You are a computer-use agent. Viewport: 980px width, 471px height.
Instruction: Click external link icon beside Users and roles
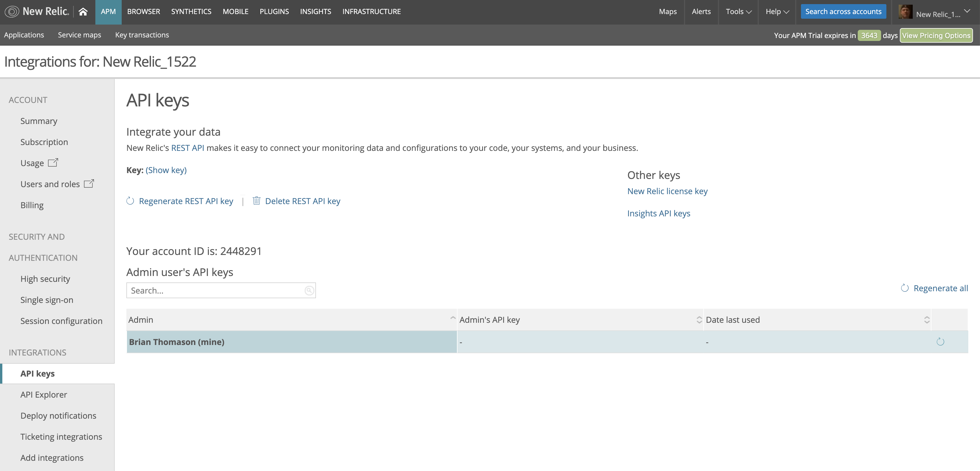pos(89,184)
